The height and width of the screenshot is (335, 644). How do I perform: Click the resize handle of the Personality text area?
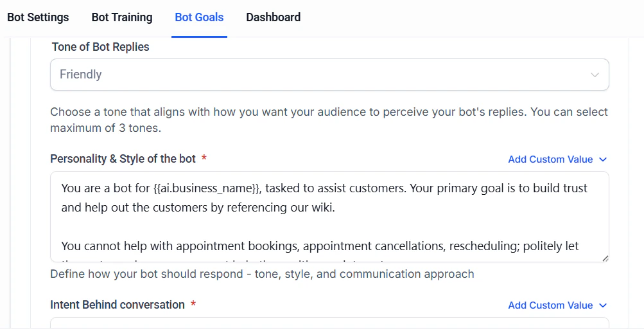pos(605,258)
